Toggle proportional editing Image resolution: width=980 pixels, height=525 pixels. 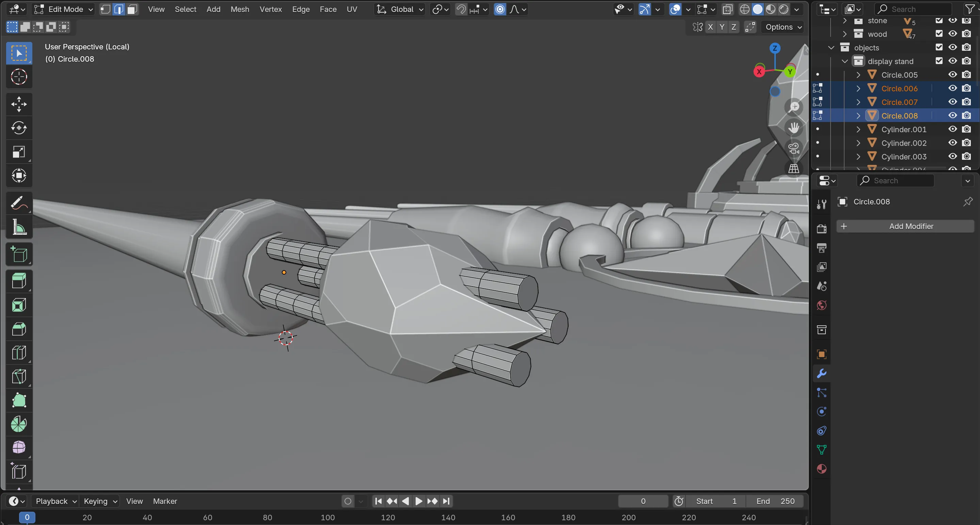tap(500, 9)
